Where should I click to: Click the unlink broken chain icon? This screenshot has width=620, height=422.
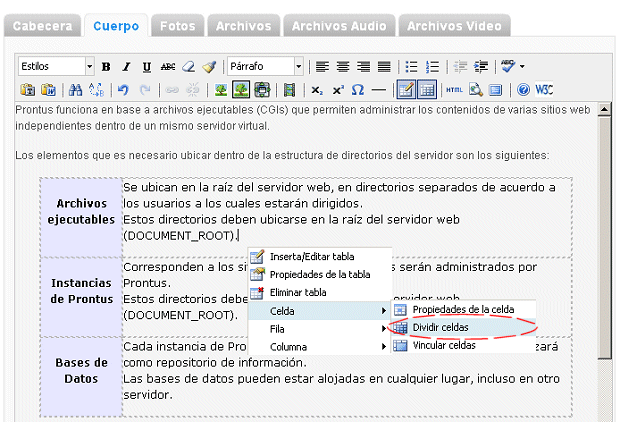pyautogui.click(x=193, y=90)
